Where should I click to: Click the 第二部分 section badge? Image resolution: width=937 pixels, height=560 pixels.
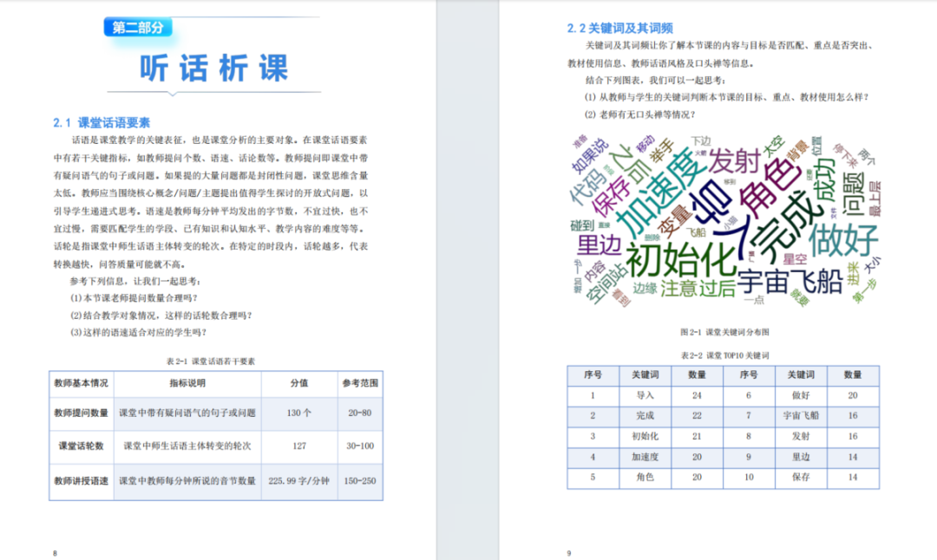[138, 27]
